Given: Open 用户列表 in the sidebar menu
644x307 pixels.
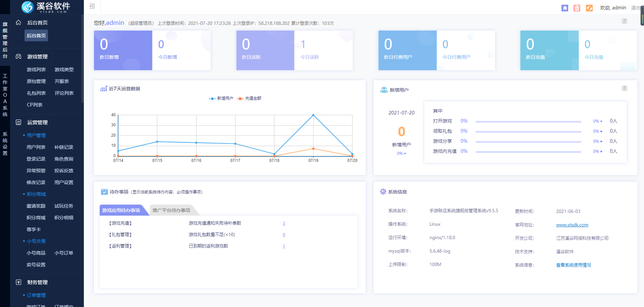Looking at the screenshot, I should point(36,147).
